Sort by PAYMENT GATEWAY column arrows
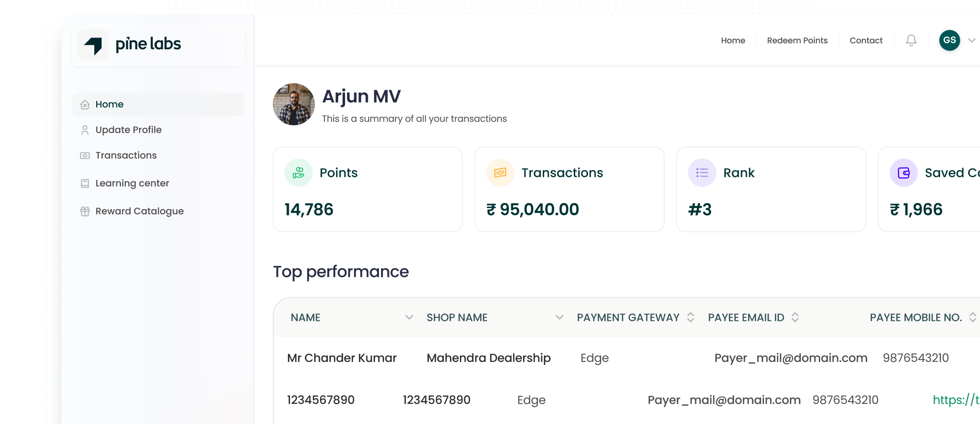This screenshot has width=980, height=424. (x=691, y=318)
